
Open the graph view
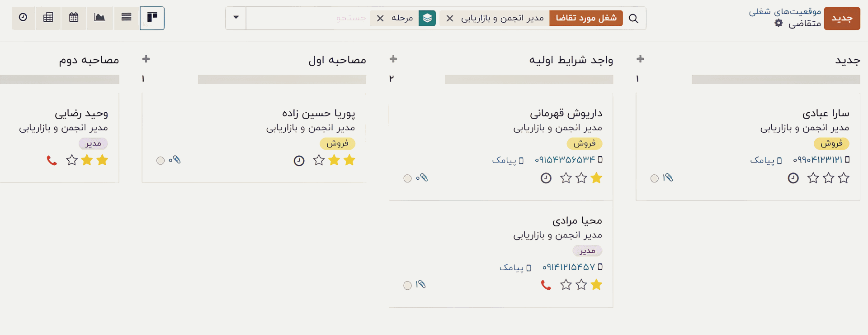tap(99, 18)
